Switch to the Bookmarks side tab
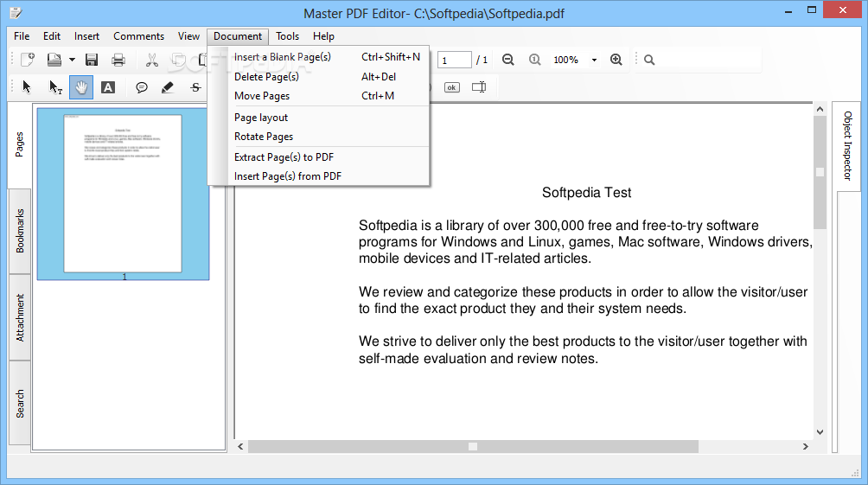868x485 pixels. click(20, 231)
